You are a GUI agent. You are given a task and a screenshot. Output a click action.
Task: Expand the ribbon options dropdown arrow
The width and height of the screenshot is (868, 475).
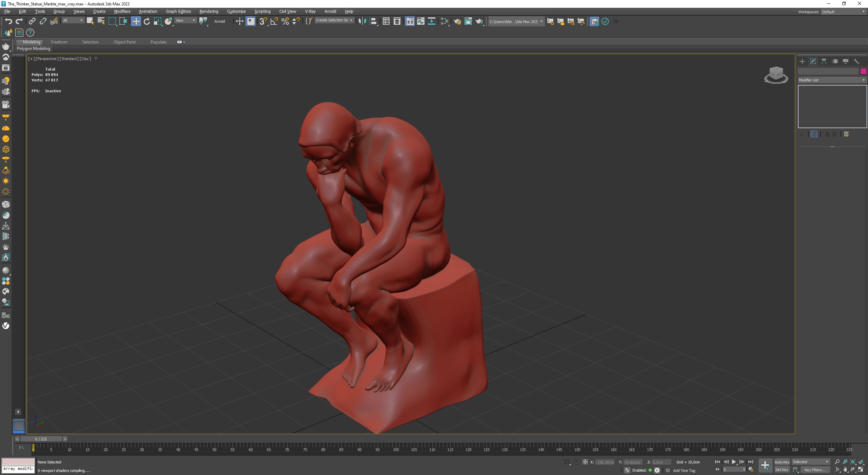(184, 42)
